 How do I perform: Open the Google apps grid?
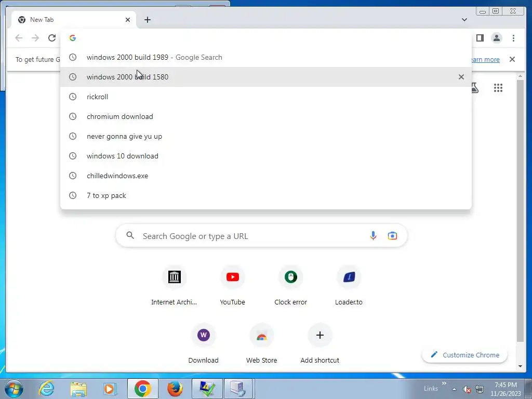click(x=498, y=88)
